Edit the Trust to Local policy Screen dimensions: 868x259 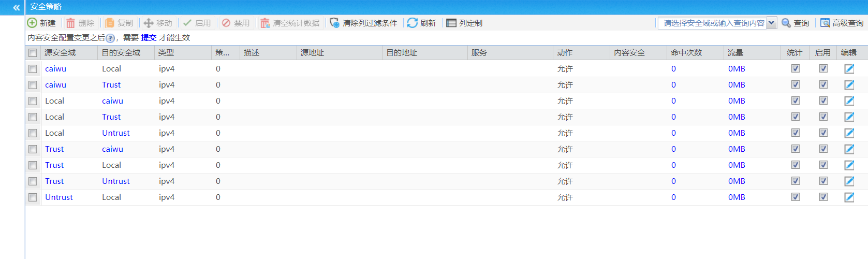(849, 165)
